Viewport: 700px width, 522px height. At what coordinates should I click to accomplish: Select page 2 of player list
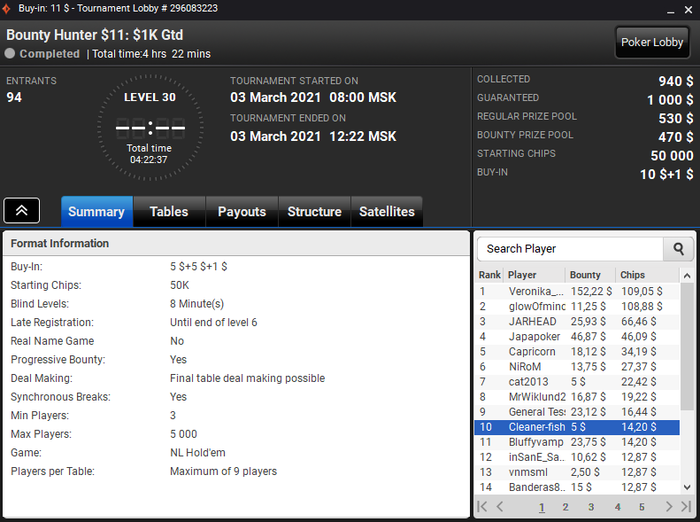pyautogui.click(x=566, y=507)
